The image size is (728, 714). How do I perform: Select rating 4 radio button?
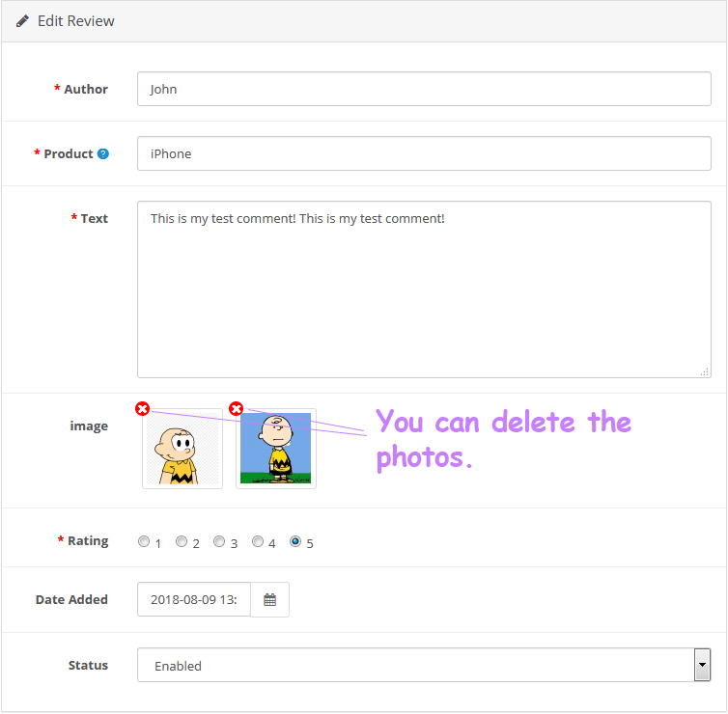click(x=258, y=541)
